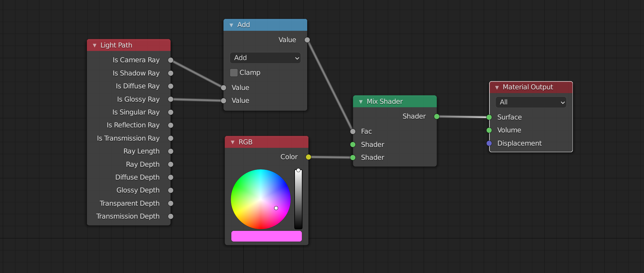Click the Is Singular Ray output socket
This screenshot has width=644, height=273.
click(171, 112)
